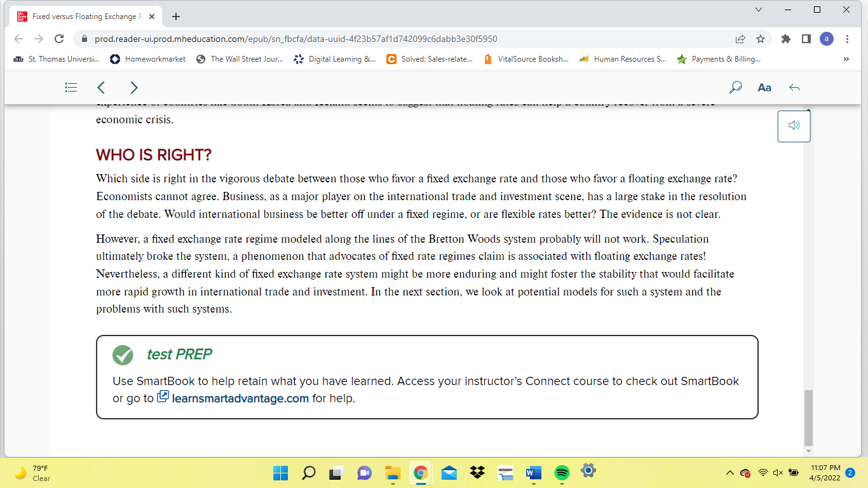Click the battery tray icon
This screenshot has width=868, height=488.
point(793,473)
